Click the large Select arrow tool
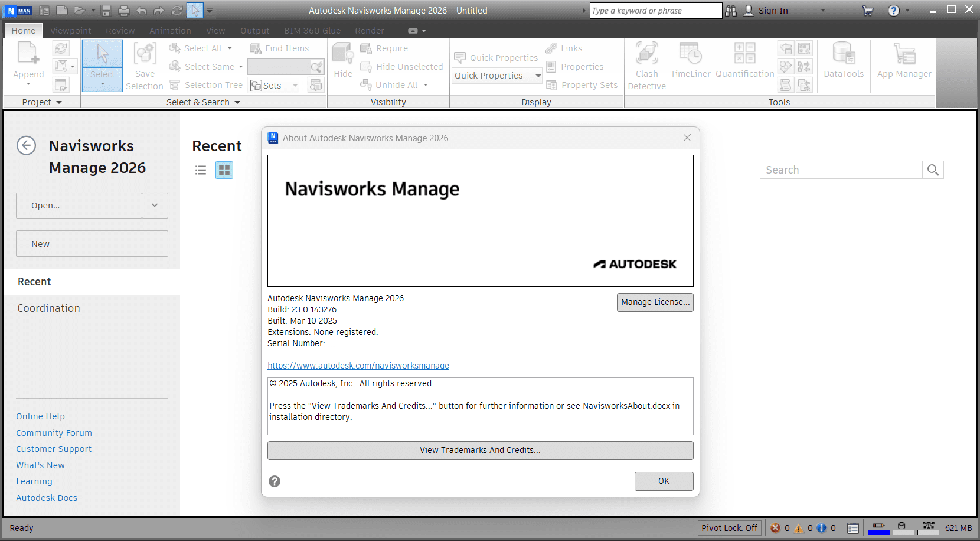 (x=102, y=53)
